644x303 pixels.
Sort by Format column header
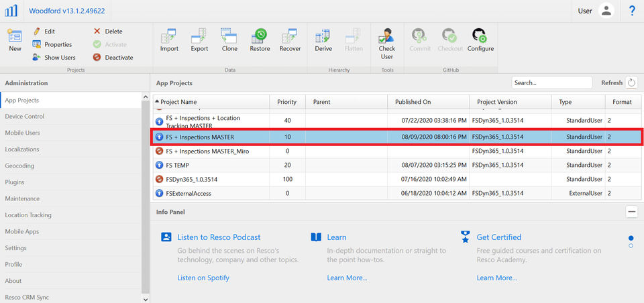pyautogui.click(x=623, y=102)
